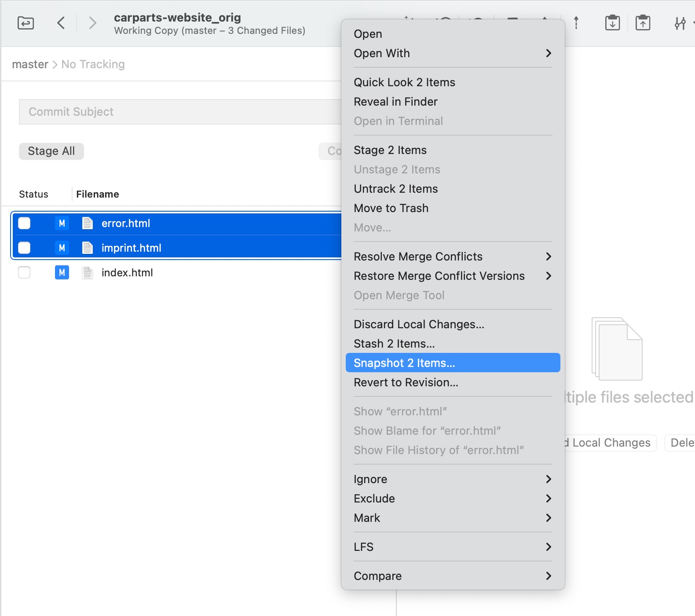Click the Apply Stash clipboard-up icon

coord(643,23)
